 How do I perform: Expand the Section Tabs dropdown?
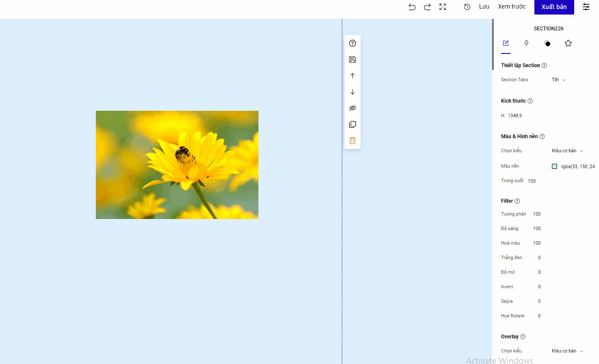coord(559,80)
